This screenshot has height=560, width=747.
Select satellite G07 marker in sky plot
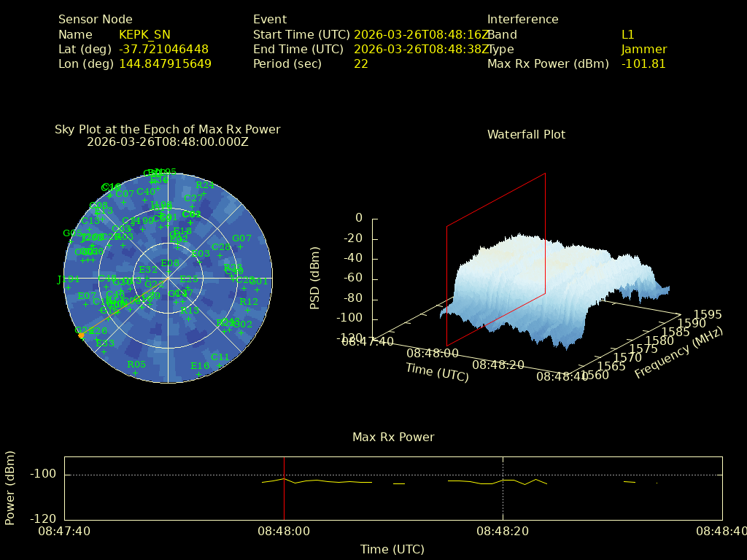pos(241,247)
